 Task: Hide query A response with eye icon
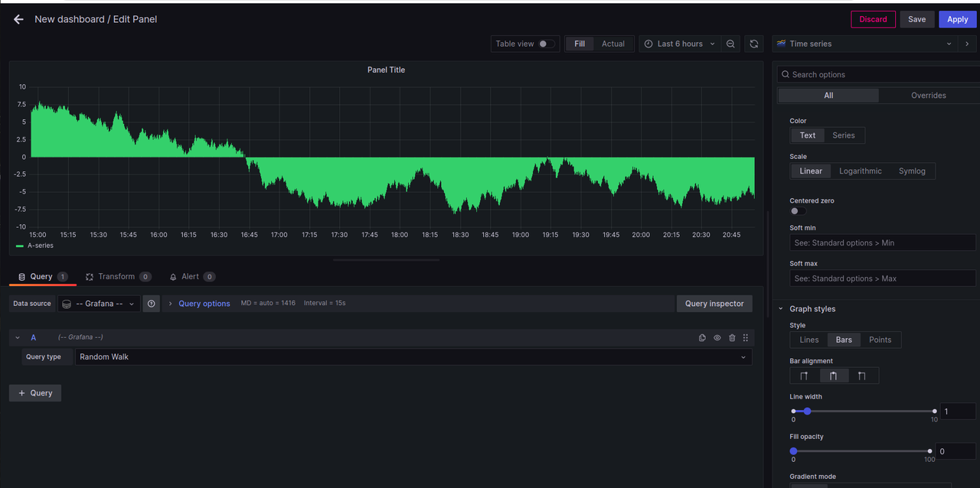(717, 337)
